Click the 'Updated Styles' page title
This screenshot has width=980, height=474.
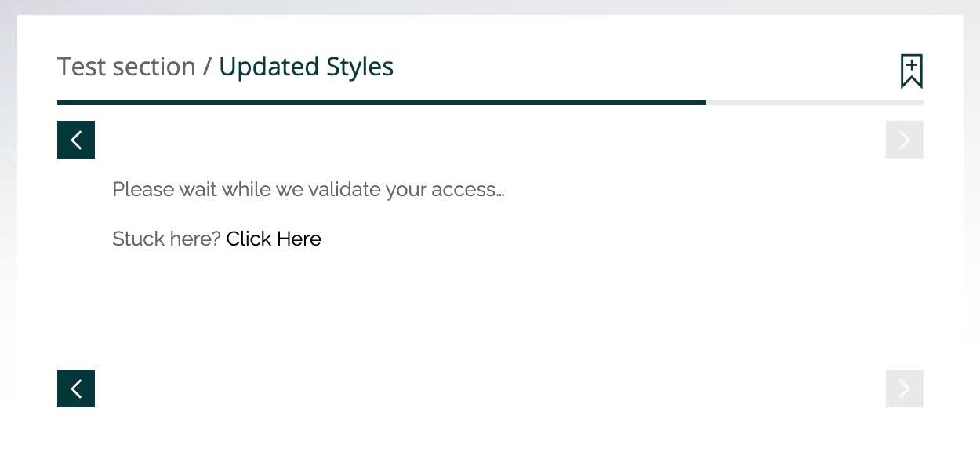pyautogui.click(x=306, y=67)
